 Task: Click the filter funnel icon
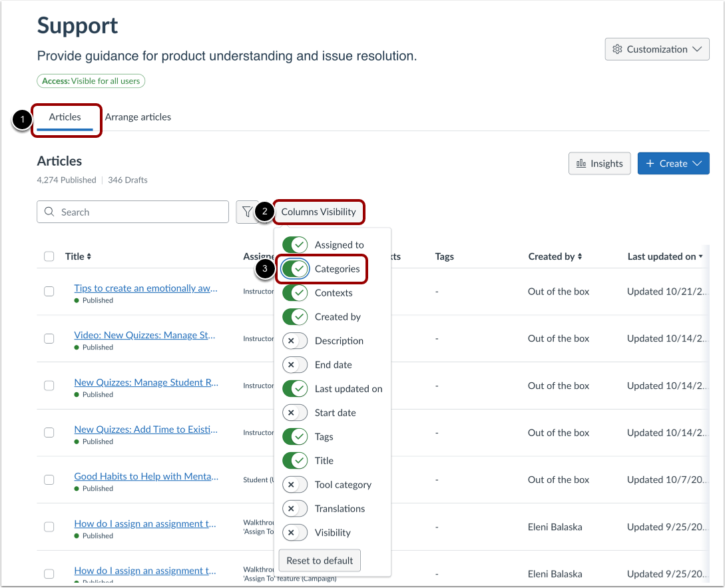pos(247,211)
